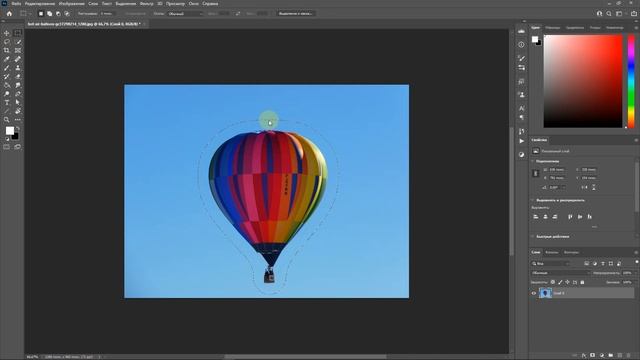Image resolution: width=640 pixels, height=360 pixels.
Task: Open the Layers panel options menu
Action: pyautogui.click(x=636, y=253)
